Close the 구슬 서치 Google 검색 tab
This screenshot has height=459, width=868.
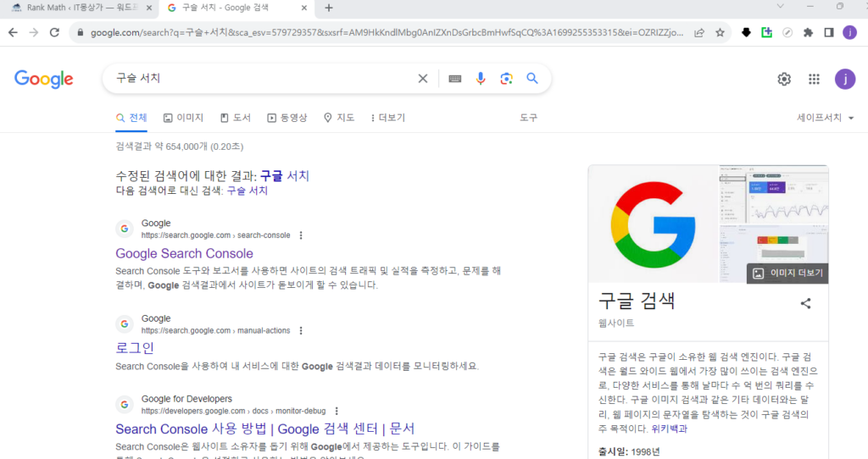(304, 8)
